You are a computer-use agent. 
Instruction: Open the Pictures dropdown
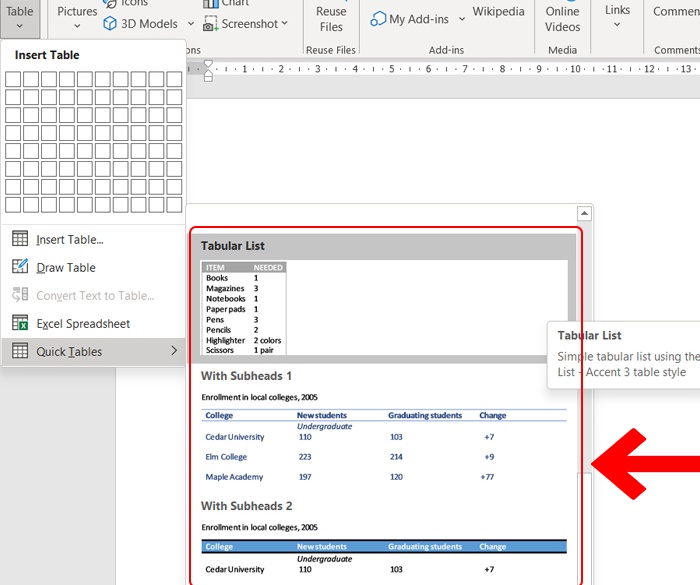(77, 18)
